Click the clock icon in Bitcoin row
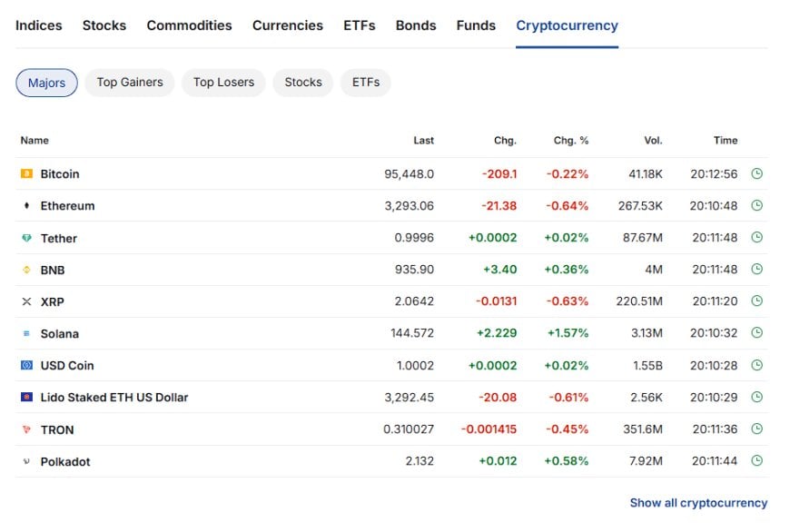Screen dimensions: 790x532 (756, 173)
